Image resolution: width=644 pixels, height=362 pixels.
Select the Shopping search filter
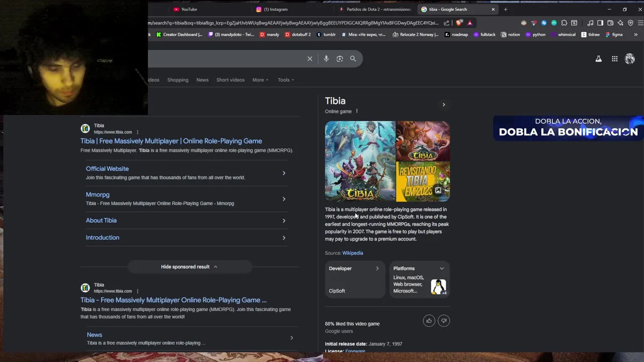pyautogui.click(x=178, y=80)
